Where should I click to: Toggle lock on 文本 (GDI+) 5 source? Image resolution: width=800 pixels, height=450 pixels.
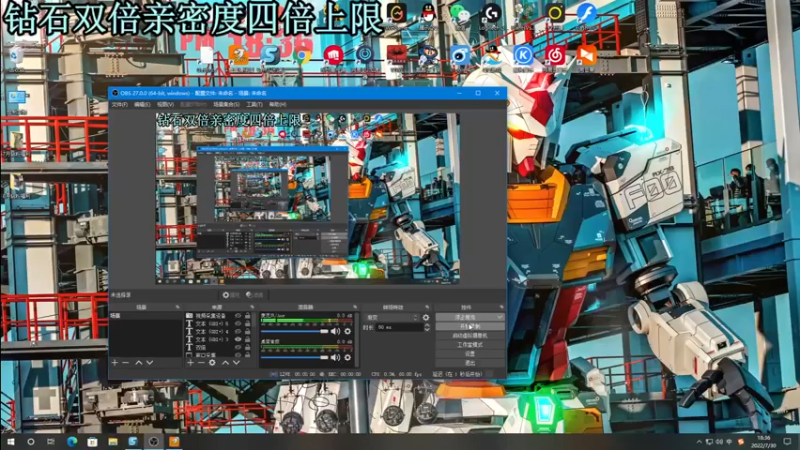[247, 324]
